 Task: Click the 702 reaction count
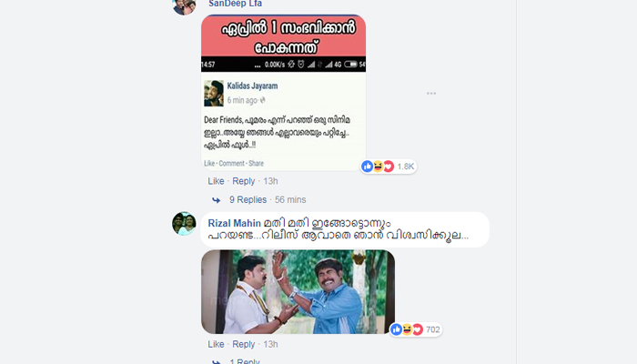pyautogui.click(x=433, y=329)
